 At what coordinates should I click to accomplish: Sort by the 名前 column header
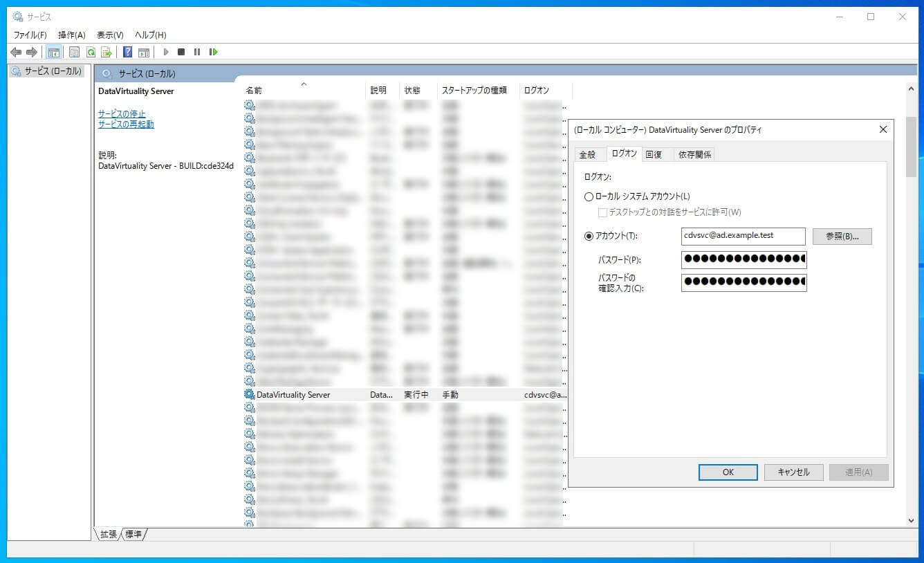coord(303,90)
